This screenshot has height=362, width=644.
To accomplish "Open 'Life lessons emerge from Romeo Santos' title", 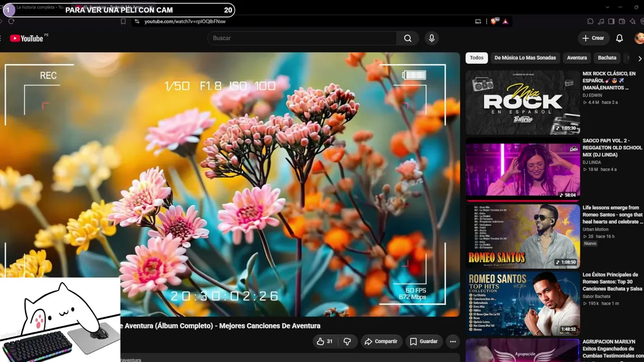I will [x=613, y=215].
